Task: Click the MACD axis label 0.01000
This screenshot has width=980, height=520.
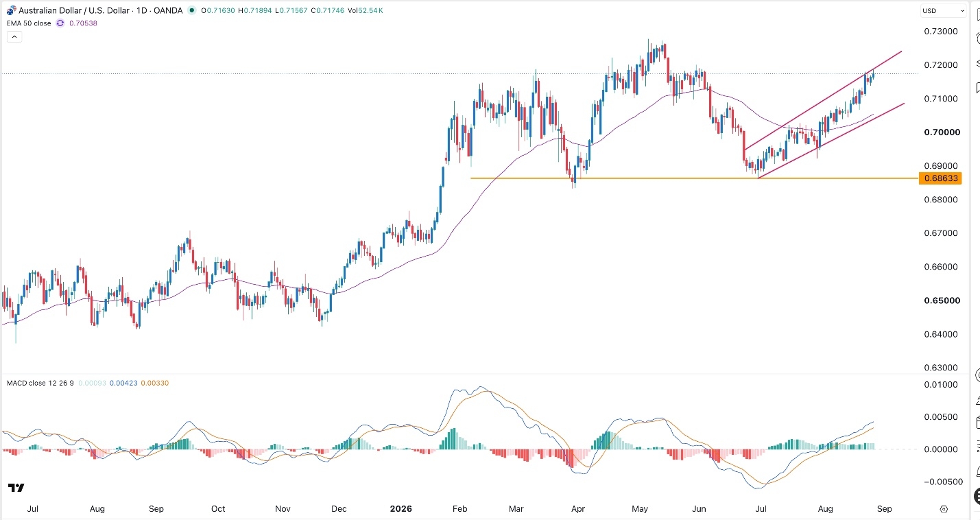Action: 941,384
